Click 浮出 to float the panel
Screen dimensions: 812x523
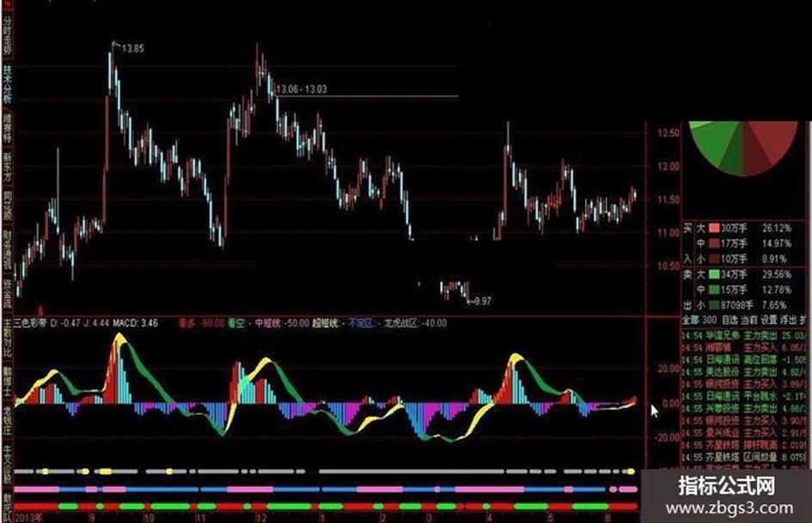(788, 320)
